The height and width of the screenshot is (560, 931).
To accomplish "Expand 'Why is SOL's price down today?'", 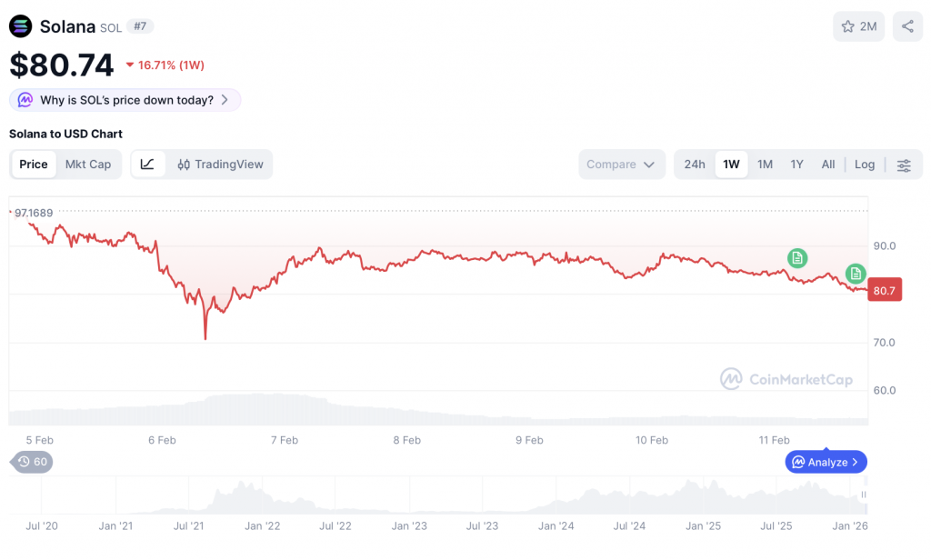I will point(125,100).
